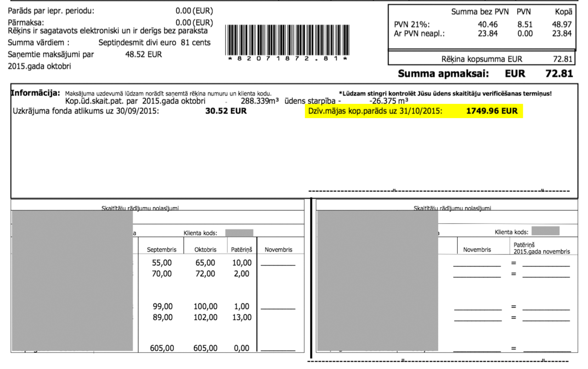Click "Uzkrājuma fonda atlikums uz 30/09/2015:"

click(x=85, y=111)
